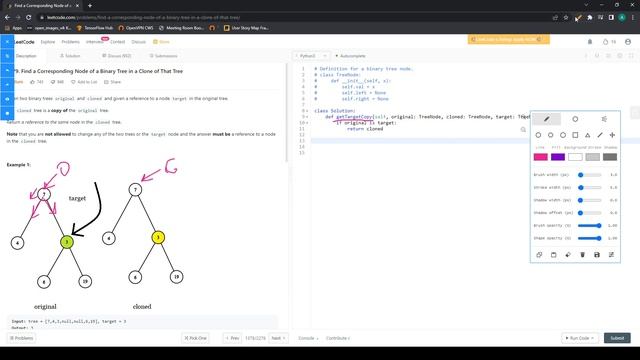Bookmark this page with the star icon

(x=566, y=18)
